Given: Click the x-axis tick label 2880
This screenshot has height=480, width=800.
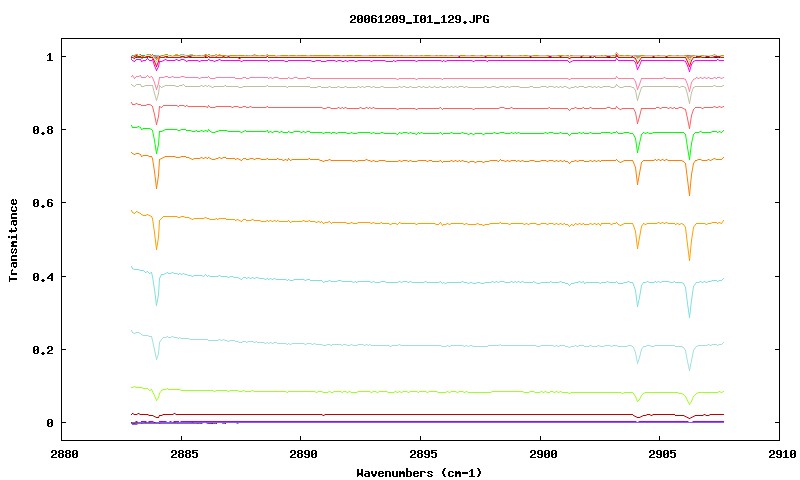Looking at the screenshot, I should (x=64, y=454).
